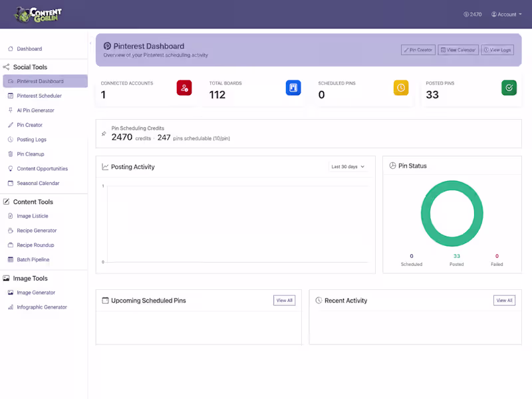The image size is (532, 399).
Task: Open the Last 30 days dropdown
Action: 348,167
